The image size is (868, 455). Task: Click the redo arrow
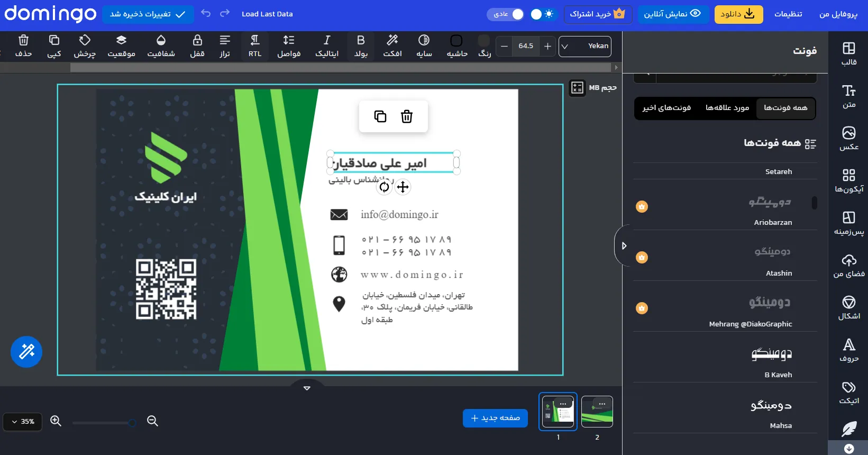tap(225, 13)
